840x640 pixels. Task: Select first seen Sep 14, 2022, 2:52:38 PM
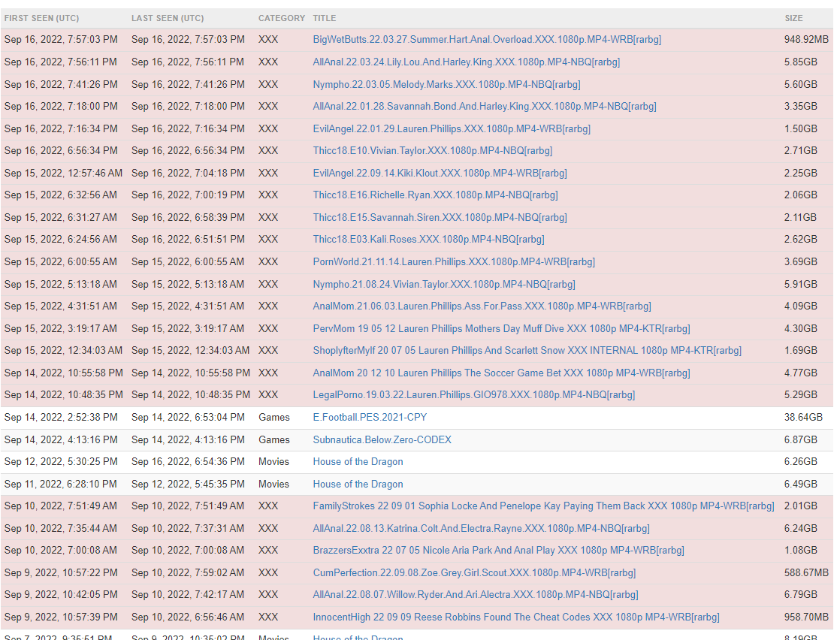[x=61, y=417]
